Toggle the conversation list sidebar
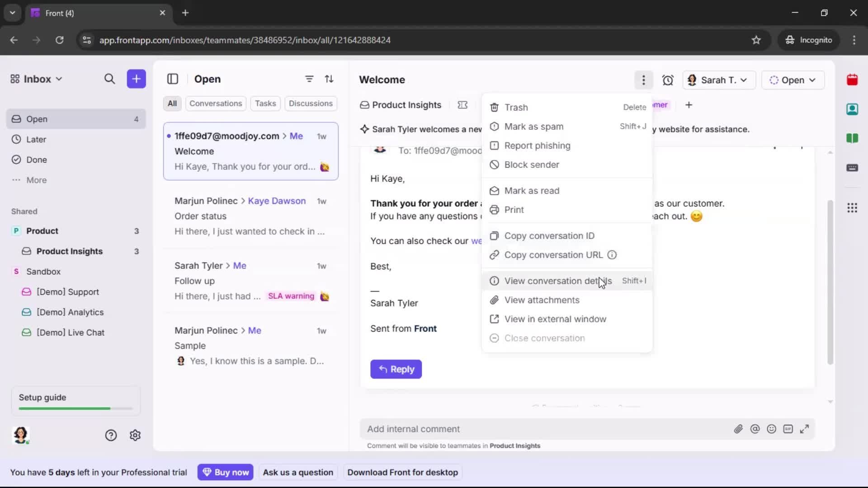This screenshot has height=488, width=868. pyautogui.click(x=173, y=79)
